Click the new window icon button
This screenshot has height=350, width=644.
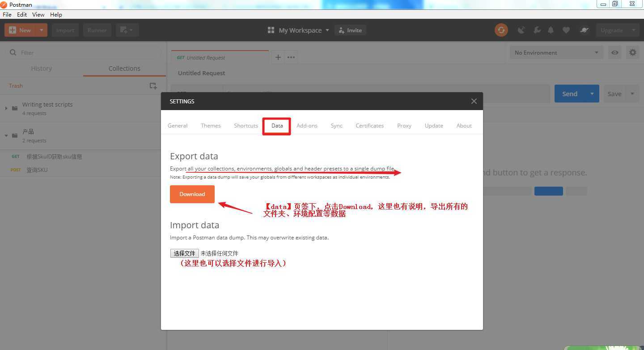127,30
